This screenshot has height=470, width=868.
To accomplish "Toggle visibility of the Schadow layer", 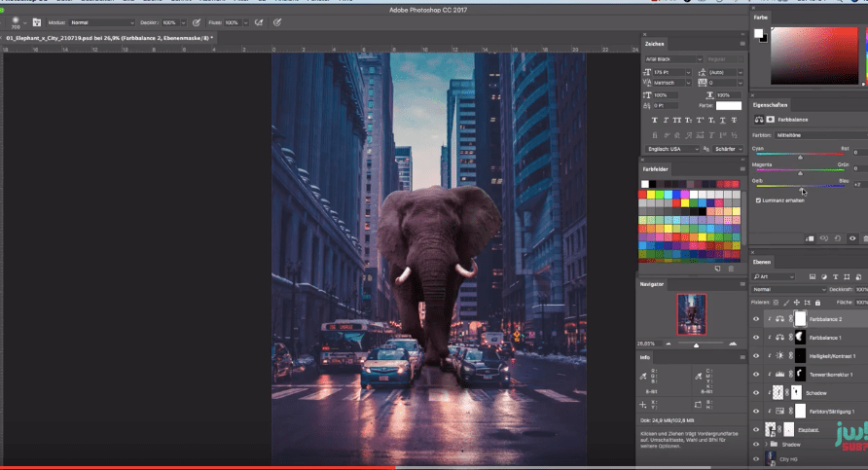I will 757,392.
